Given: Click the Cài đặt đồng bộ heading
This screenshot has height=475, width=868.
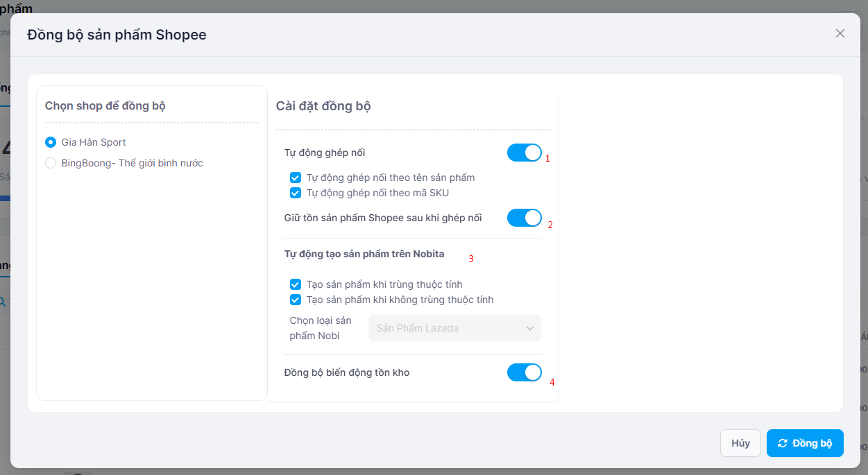Looking at the screenshot, I should click(x=323, y=106).
